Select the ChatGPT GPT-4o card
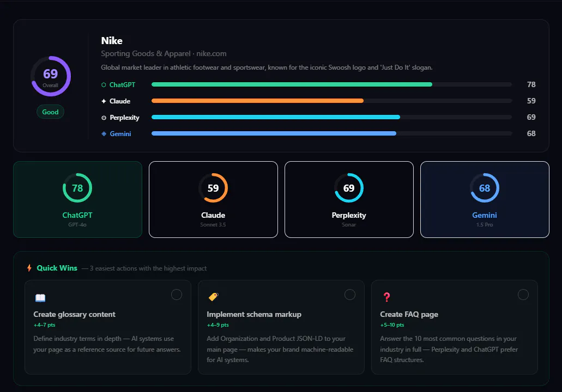The width and height of the screenshot is (562, 392). (x=77, y=199)
